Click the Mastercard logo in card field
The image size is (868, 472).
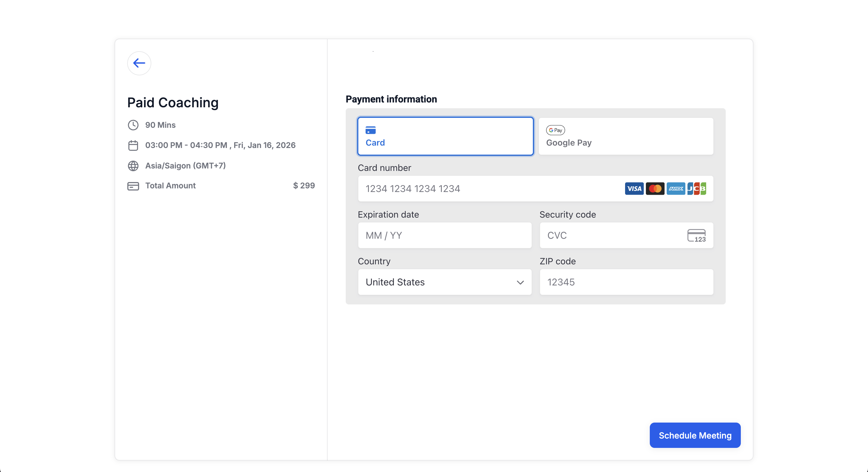click(x=655, y=189)
